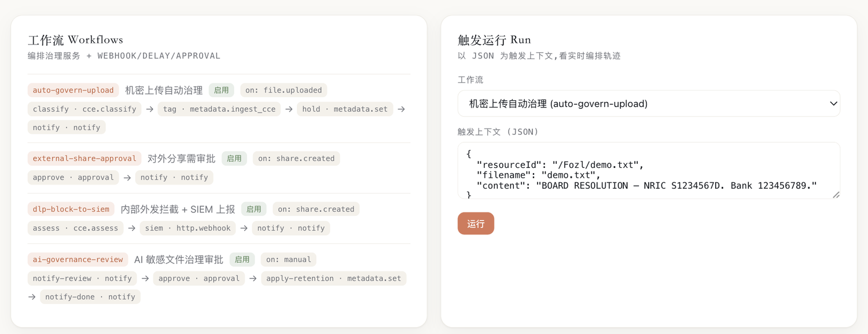Click 启用 badge on ai-governance-review row
The image size is (868, 334).
[242, 259]
